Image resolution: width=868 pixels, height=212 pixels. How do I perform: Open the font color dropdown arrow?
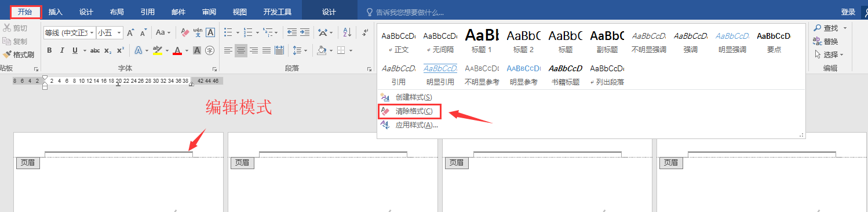coord(187,50)
